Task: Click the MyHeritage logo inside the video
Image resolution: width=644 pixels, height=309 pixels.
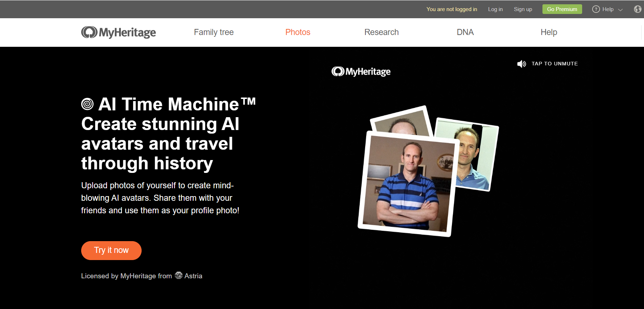Action: tap(361, 71)
